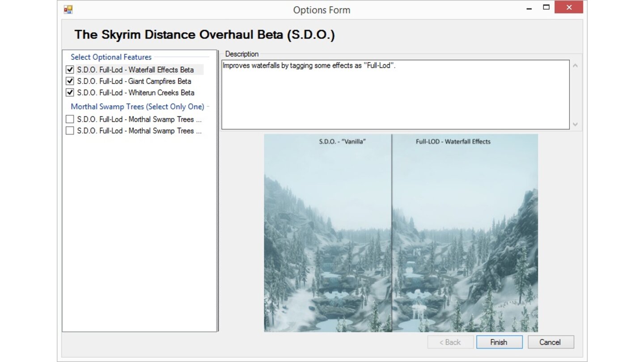Open the Options Form window icon menu
The height and width of the screenshot is (362, 644).
coord(68,9)
